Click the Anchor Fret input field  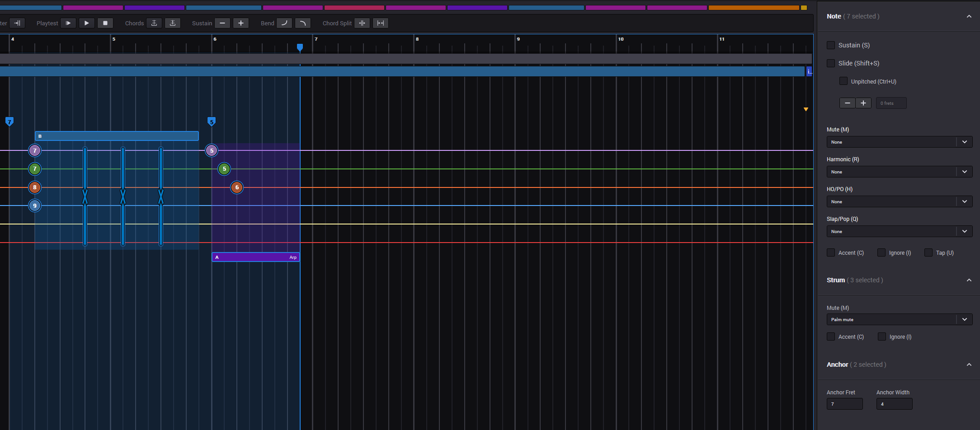coord(844,404)
